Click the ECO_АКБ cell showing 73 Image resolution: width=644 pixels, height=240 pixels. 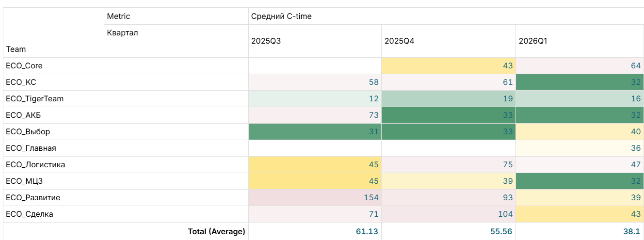315,115
